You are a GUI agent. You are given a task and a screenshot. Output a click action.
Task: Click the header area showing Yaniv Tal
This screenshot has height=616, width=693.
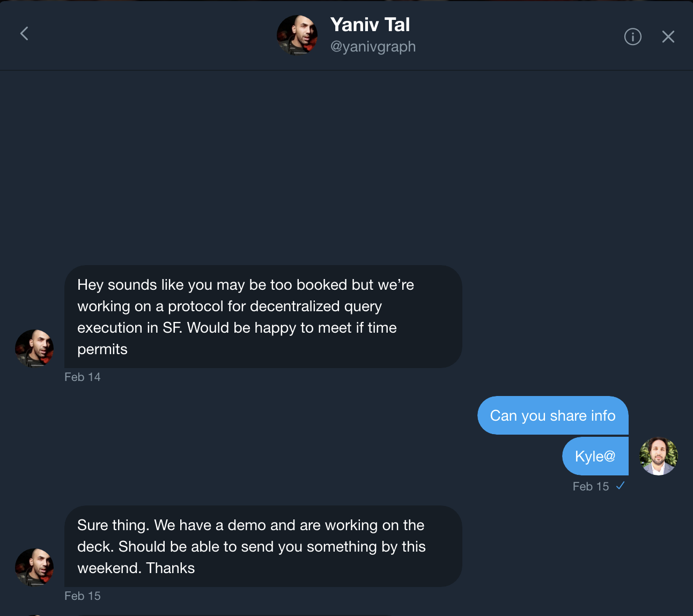(x=346, y=34)
